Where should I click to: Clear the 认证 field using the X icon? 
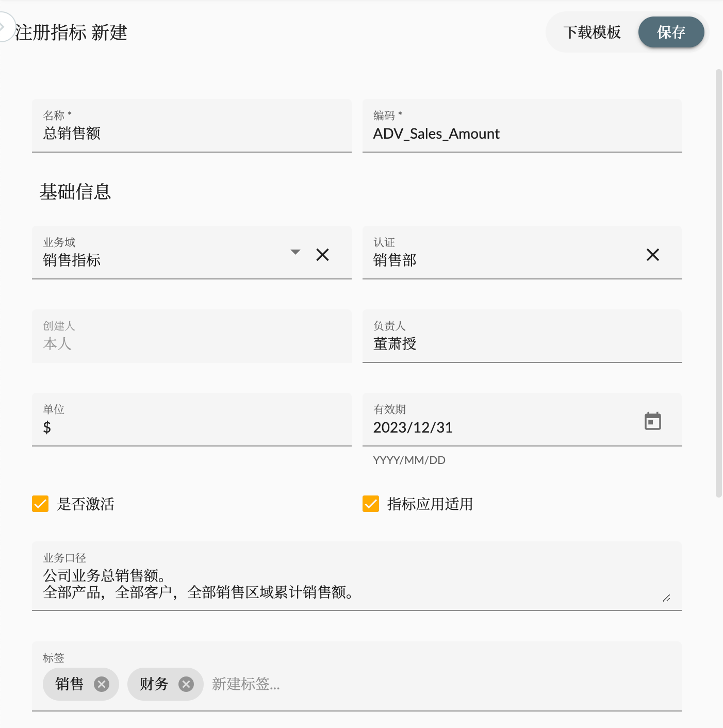coord(652,254)
